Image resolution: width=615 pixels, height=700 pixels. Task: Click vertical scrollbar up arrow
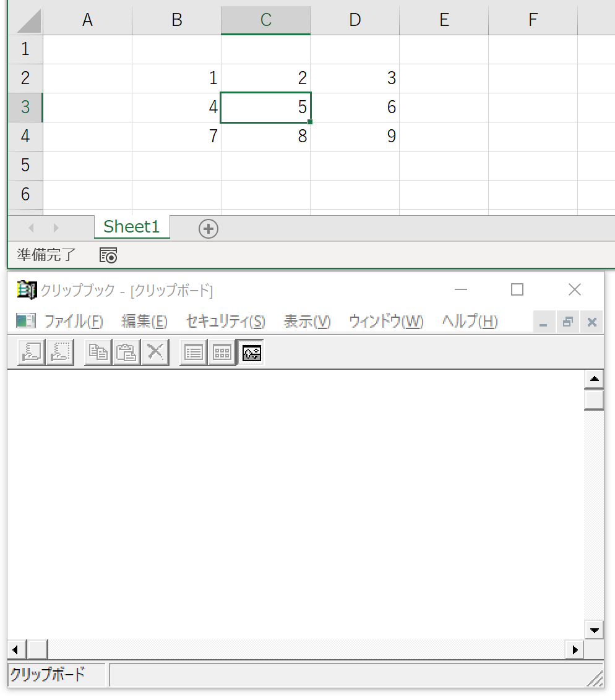(x=594, y=379)
